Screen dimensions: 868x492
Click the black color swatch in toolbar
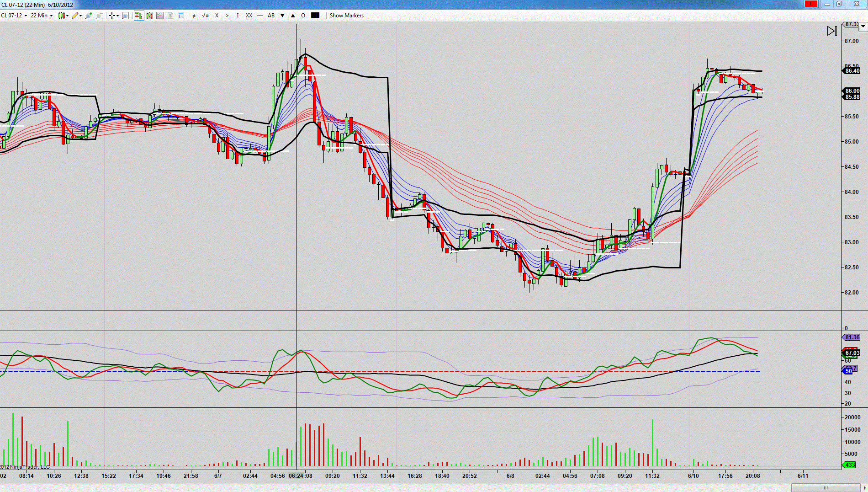(315, 15)
